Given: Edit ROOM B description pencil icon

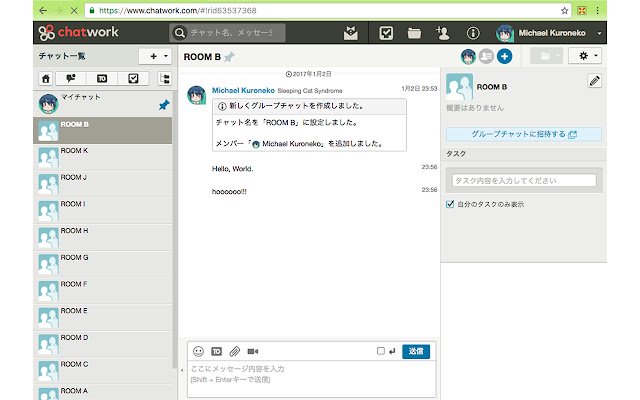Looking at the screenshot, I should [x=595, y=81].
